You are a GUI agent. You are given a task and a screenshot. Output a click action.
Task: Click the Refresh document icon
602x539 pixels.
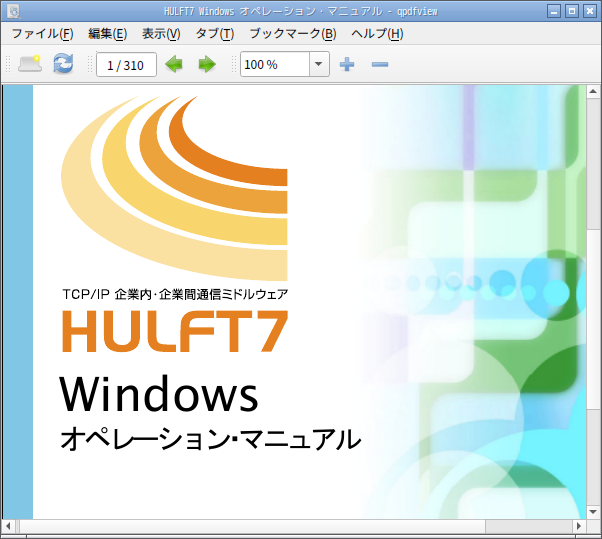[63, 64]
